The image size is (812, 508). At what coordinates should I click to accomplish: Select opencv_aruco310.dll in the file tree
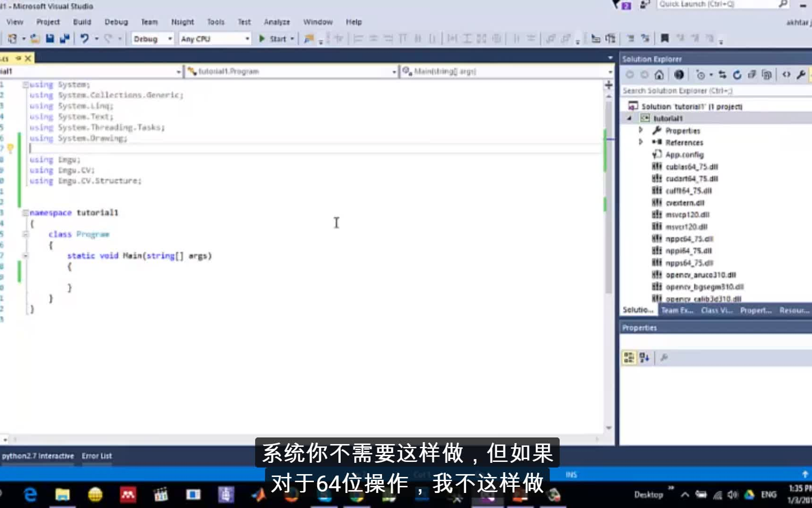click(701, 275)
